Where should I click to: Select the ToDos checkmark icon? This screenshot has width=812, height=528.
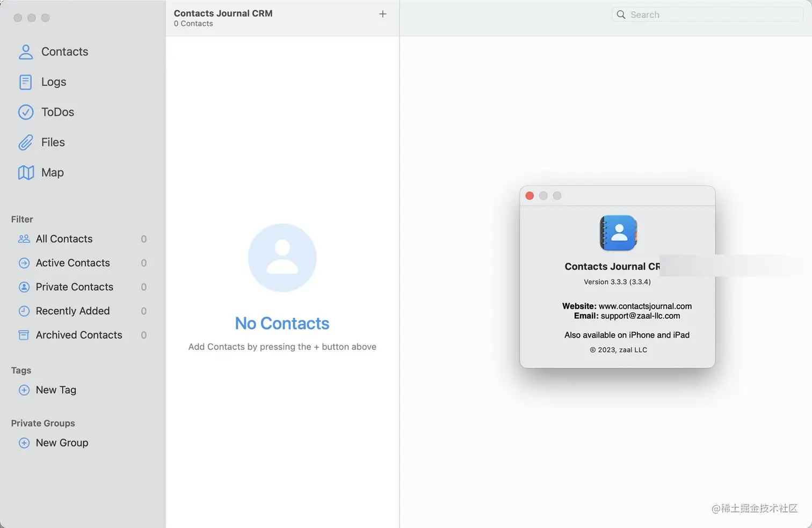26,112
